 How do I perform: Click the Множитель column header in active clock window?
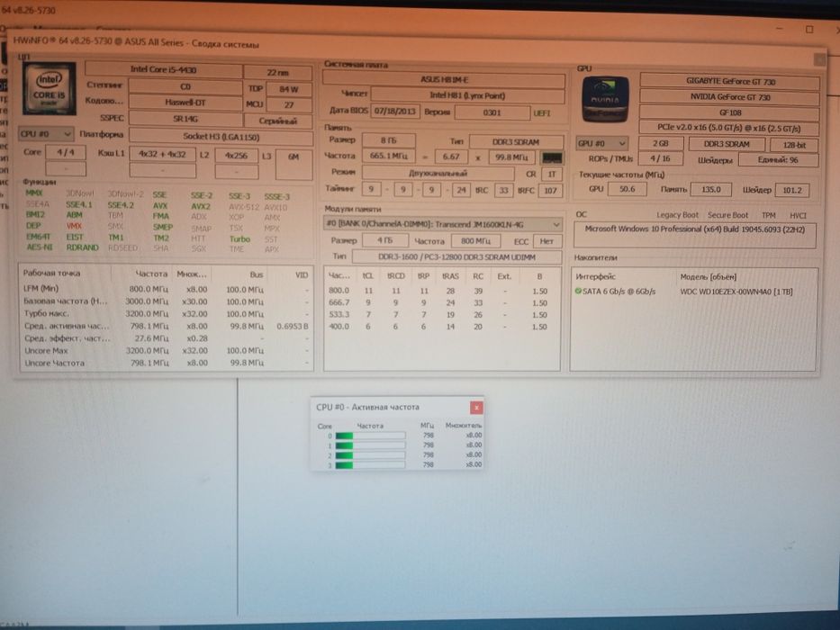(464, 426)
